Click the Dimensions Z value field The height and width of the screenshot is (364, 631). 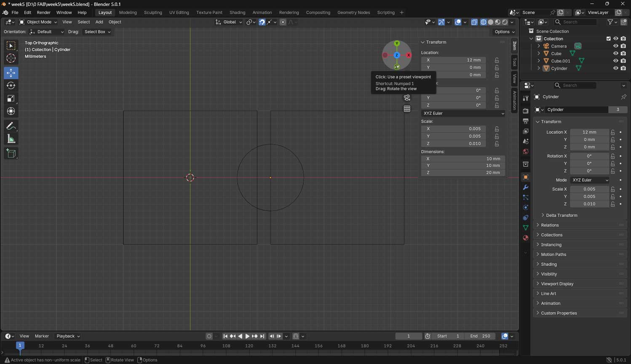[463, 173]
